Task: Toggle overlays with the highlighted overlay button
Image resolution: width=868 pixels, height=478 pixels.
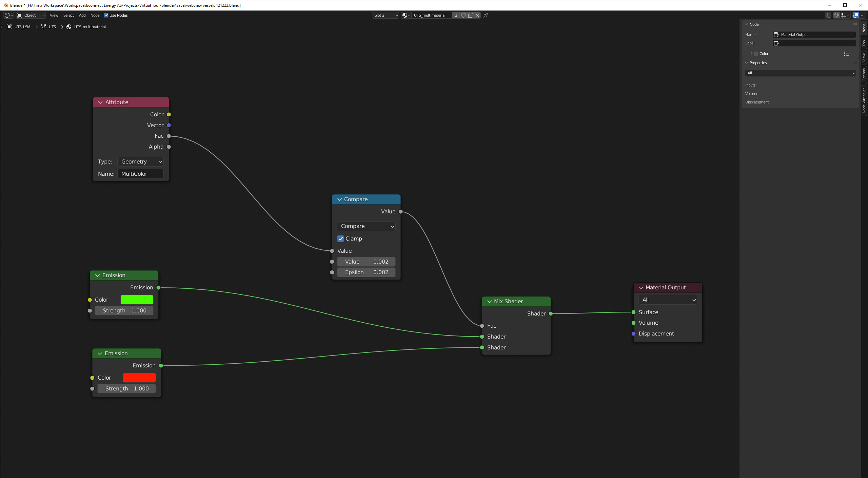Action: click(x=856, y=15)
